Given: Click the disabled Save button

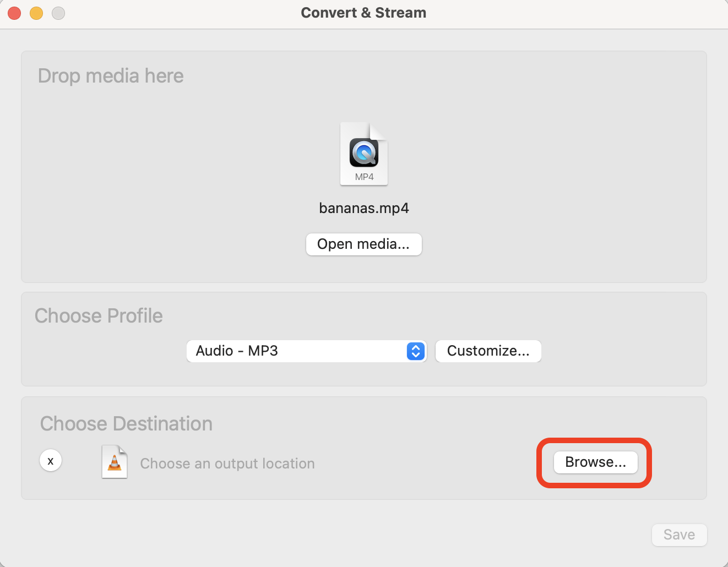Looking at the screenshot, I should pos(679,535).
